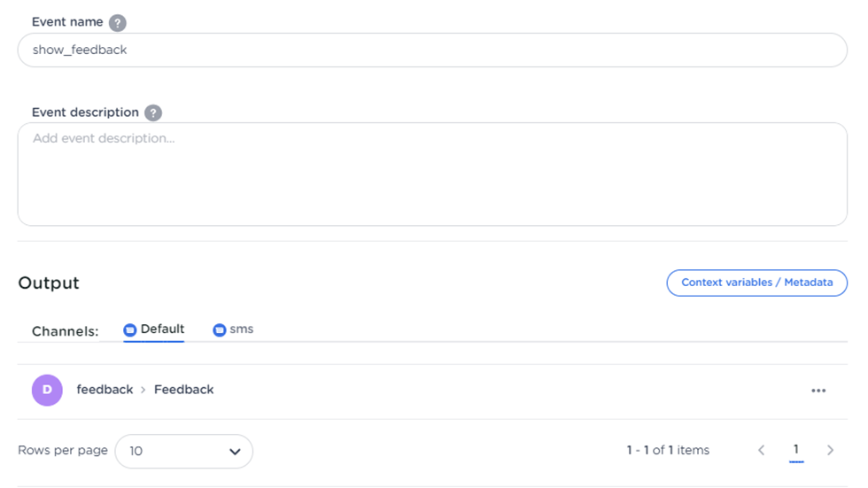Click the Event name help icon
868x488 pixels.
click(118, 23)
